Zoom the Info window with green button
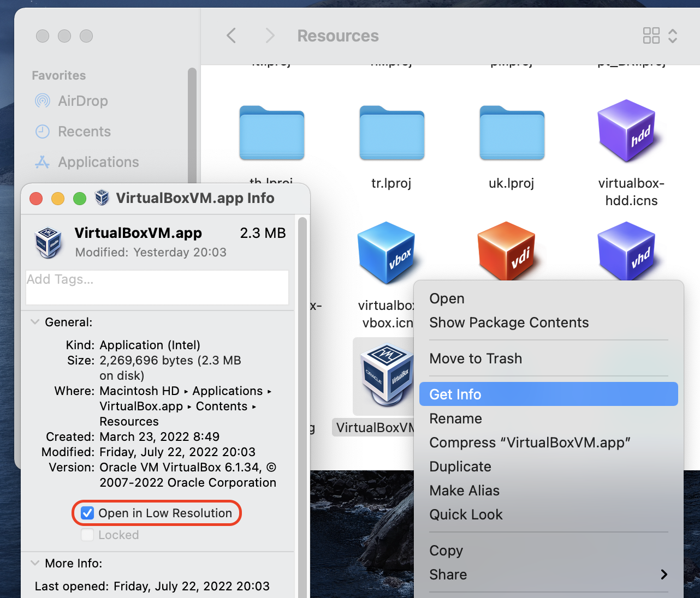This screenshot has height=598, width=700. (x=80, y=198)
